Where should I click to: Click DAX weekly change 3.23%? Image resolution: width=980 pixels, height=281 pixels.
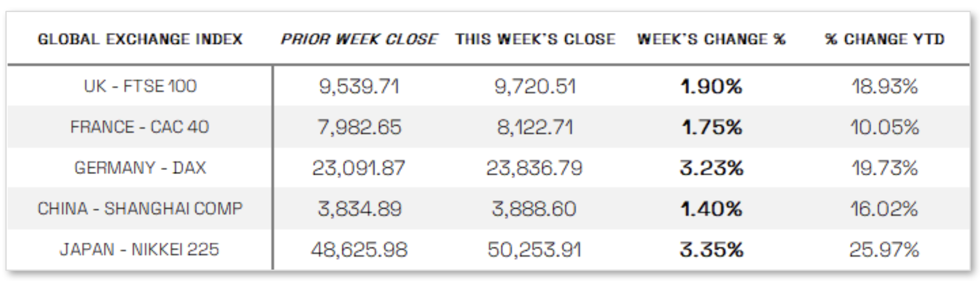coord(711,168)
